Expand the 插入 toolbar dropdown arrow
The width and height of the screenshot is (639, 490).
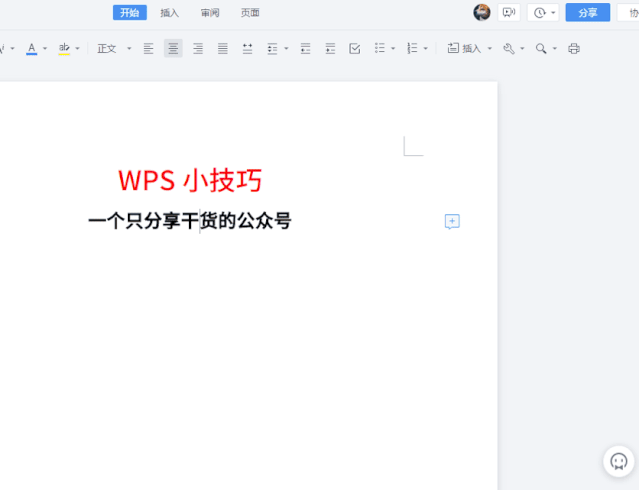pyautogui.click(x=490, y=49)
